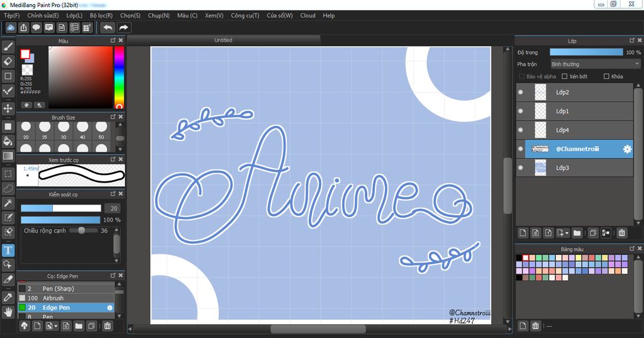Select the Lasso selection tool

pos(8,188)
